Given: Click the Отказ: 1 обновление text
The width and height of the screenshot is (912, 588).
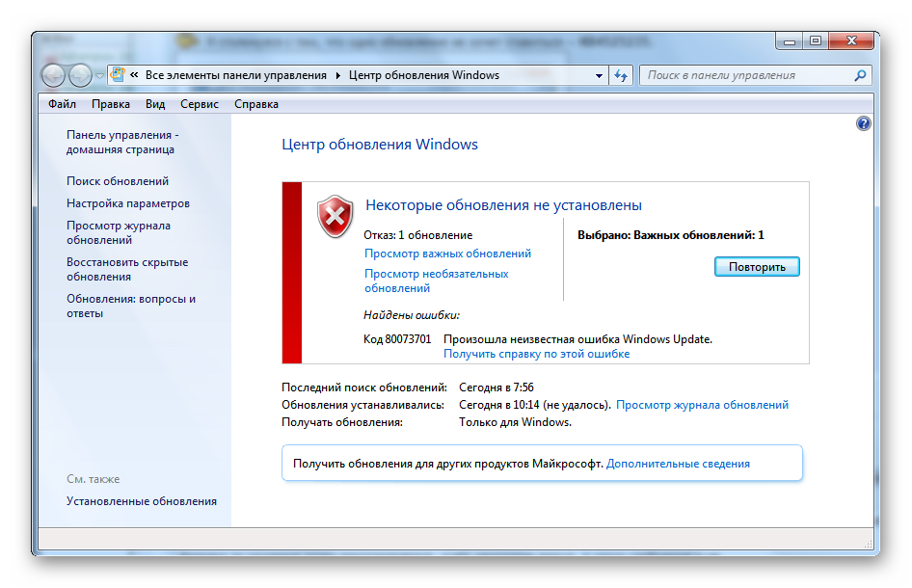Looking at the screenshot, I should 417,235.
